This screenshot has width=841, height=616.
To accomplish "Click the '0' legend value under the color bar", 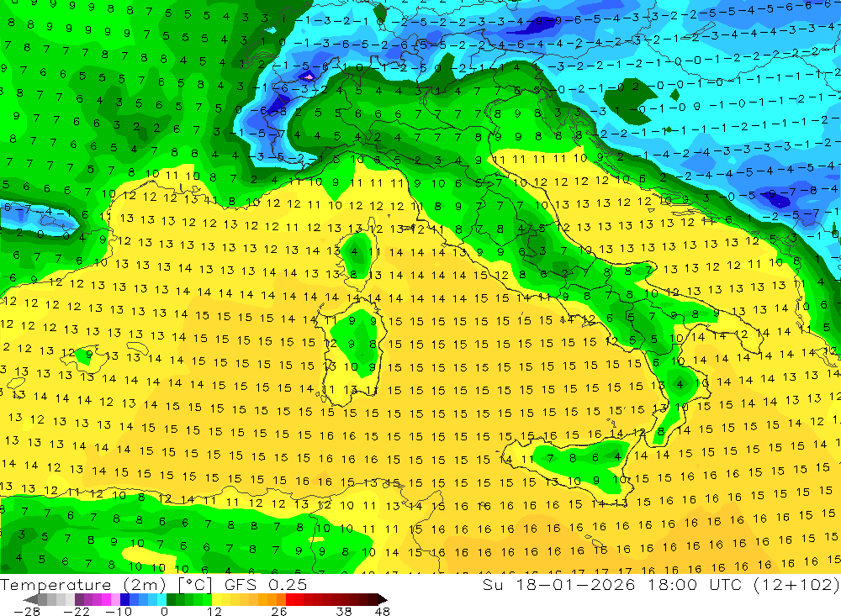I will coord(164,611).
